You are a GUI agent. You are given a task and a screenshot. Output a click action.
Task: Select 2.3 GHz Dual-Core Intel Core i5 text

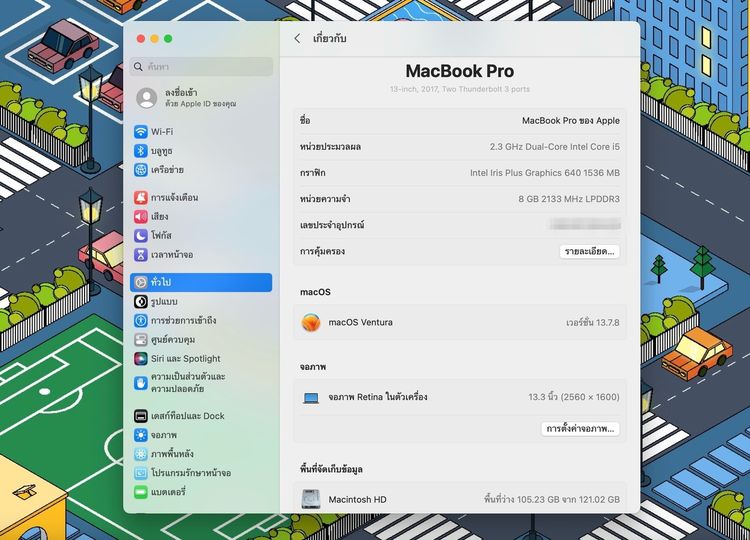tap(554, 147)
